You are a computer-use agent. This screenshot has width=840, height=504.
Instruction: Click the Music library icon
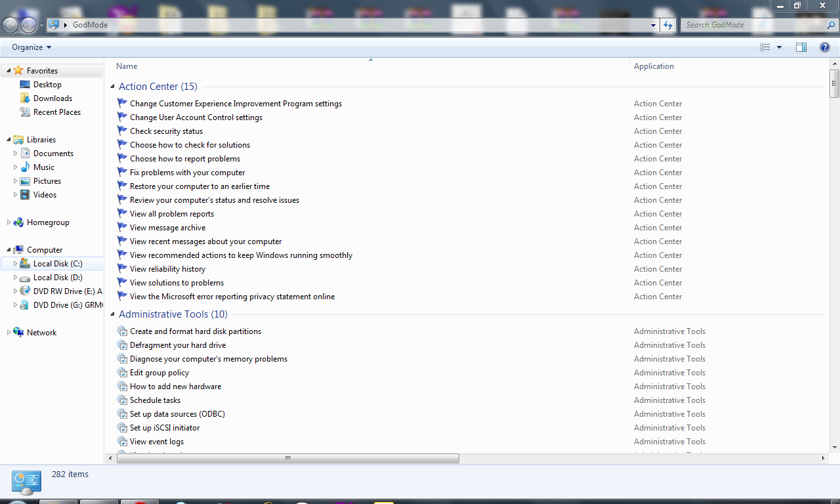[x=25, y=167]
